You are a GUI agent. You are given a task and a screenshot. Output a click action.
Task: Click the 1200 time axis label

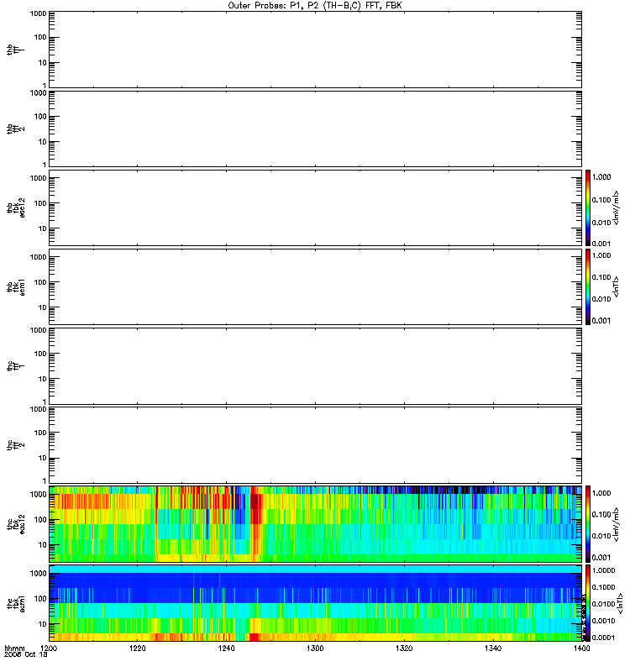(x=49, y=648)
